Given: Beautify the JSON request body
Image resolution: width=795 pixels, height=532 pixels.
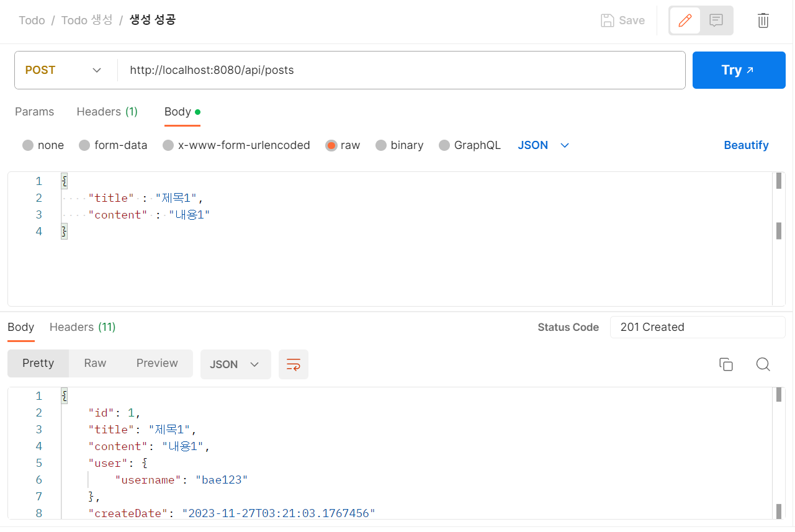Looking at the screenshot, I should pos(746,145).
